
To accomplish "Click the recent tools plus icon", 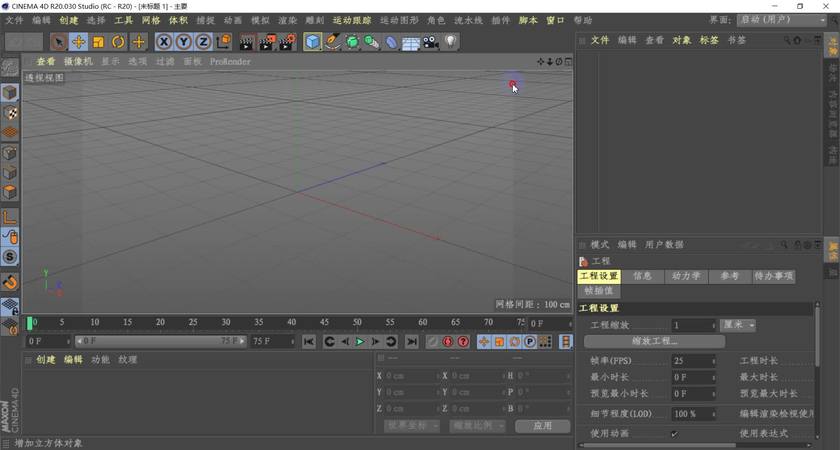I will [139, 42].
